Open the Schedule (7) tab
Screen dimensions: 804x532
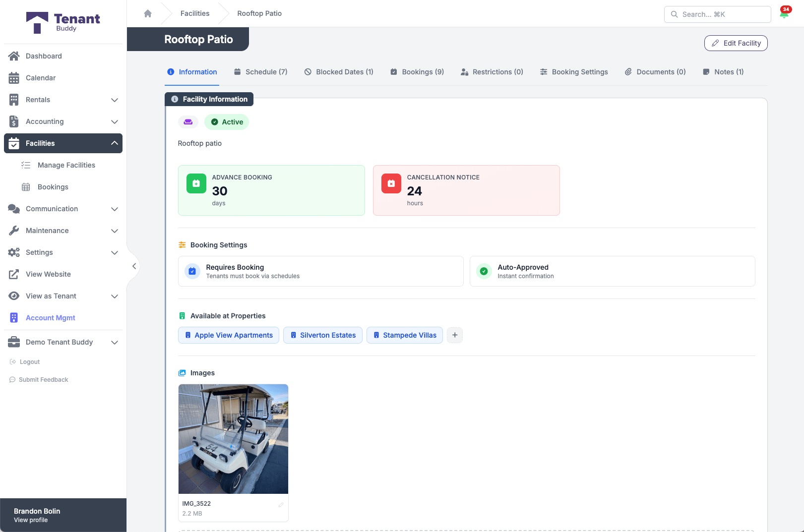[260, 72]
